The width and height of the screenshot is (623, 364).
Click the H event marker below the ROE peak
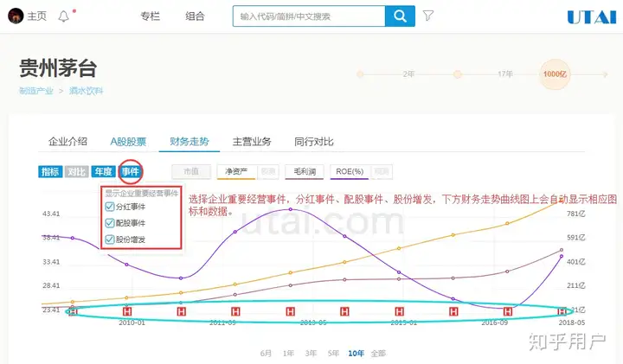click(x=291, y=311)
